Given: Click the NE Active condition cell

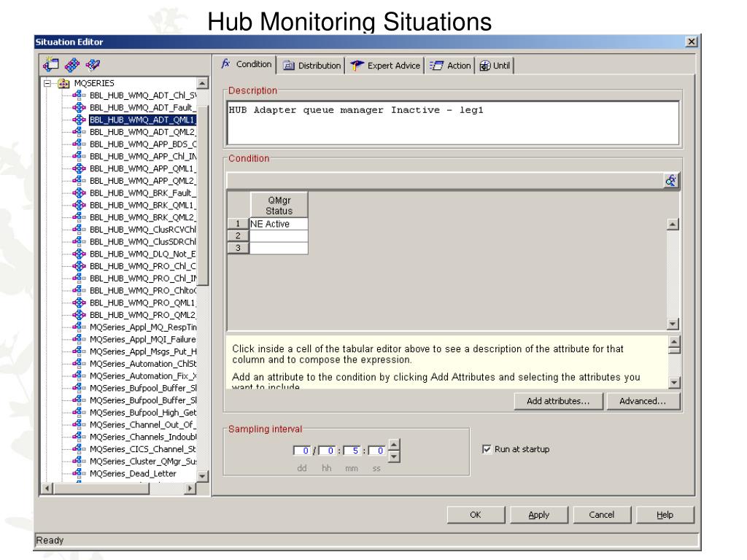Looking at the screenshot, I should coord(279,224).
